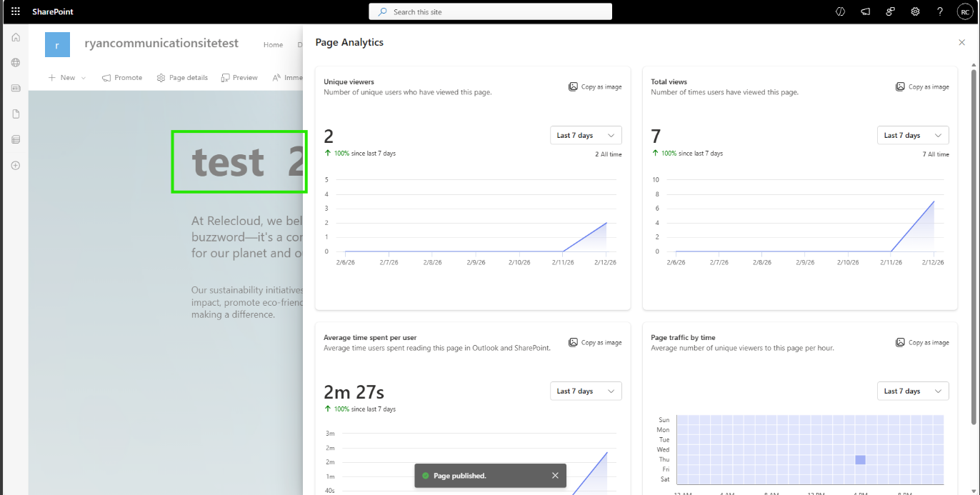Open the Microsoft 365 app launcher

pos(16,11)
